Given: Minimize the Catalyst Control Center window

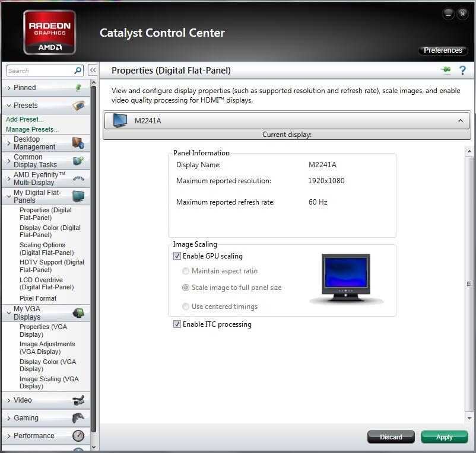Looking at the screenshot, I should click(x=448, y=14).
